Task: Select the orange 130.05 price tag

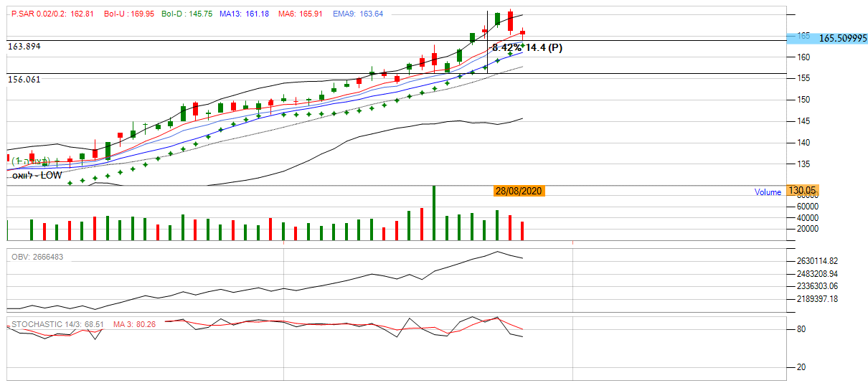Action: pyautogui.click(x=802, y=191)
